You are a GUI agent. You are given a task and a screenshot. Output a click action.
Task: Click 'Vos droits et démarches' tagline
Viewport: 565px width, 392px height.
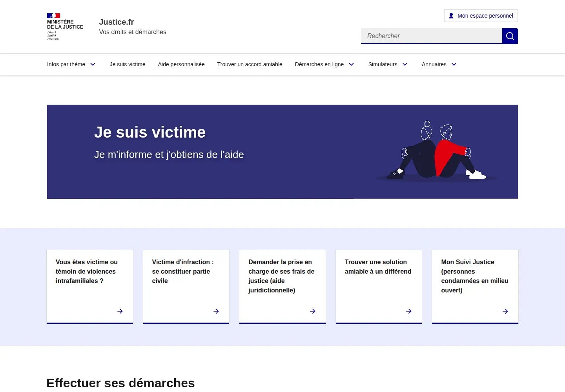pyautogui.click(x=133, y=32)
